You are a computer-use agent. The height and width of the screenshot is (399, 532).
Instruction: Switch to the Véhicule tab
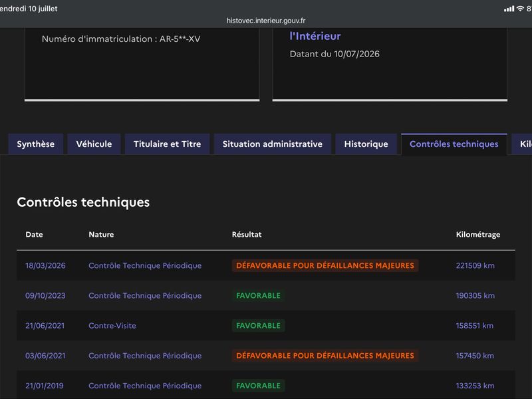pyautogui.click(x=94, y=144)
